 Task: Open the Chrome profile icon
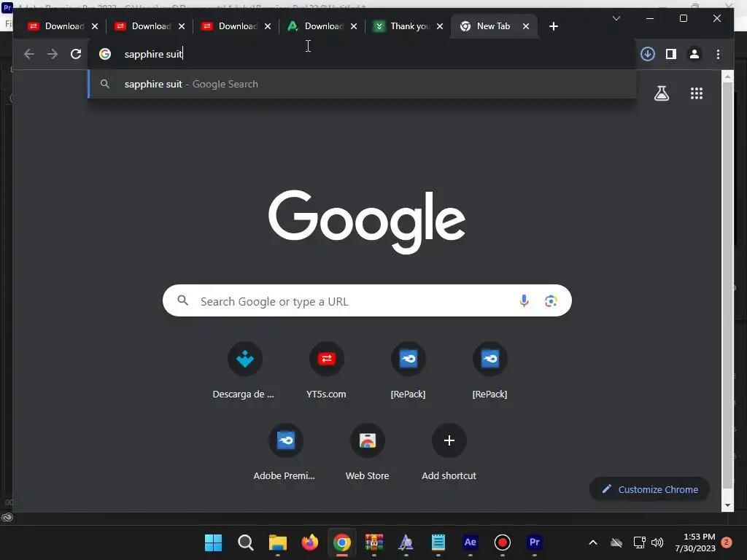click(x=694, y=54)
